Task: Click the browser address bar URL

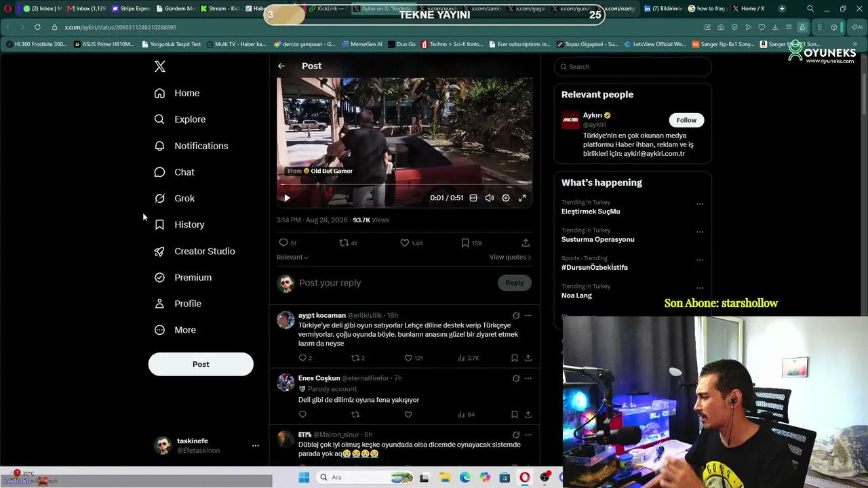Action: 121,27
